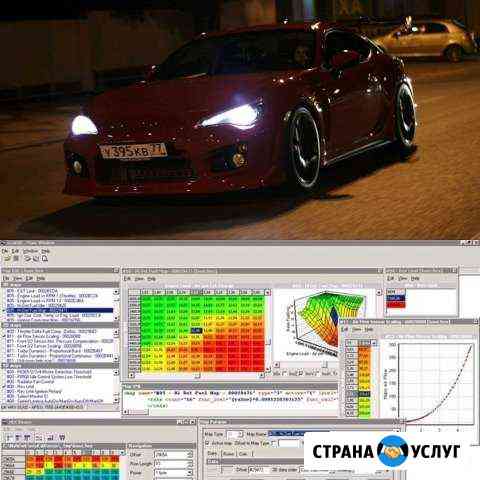Select the Rev Limit Ignition Retard row
Screen dimensions: 480x480
pos(34,391)
